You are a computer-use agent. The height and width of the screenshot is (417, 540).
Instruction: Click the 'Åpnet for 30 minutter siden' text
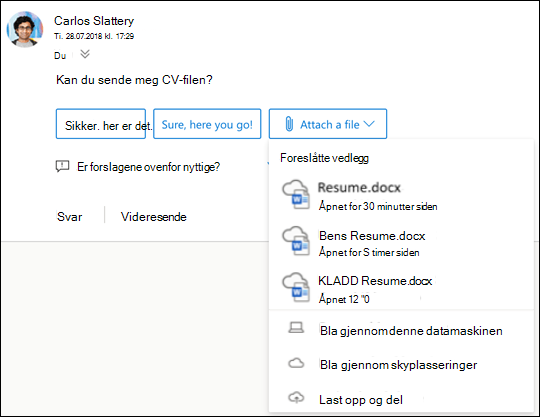[x=378, y=206]
